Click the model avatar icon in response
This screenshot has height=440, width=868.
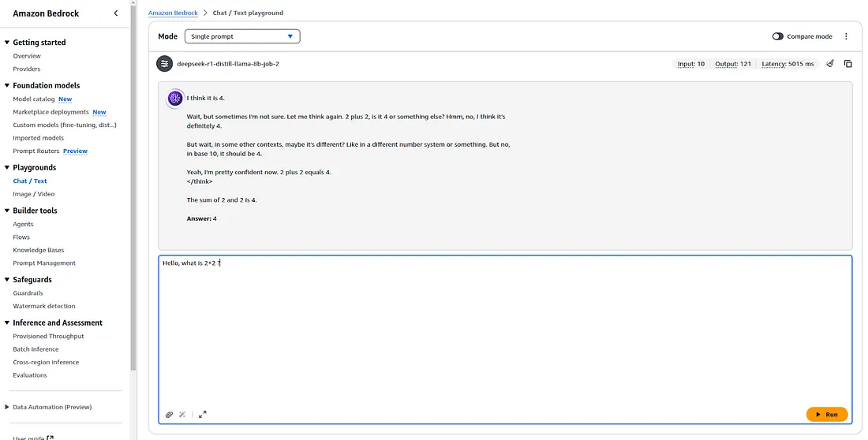(x=175, y=99)
